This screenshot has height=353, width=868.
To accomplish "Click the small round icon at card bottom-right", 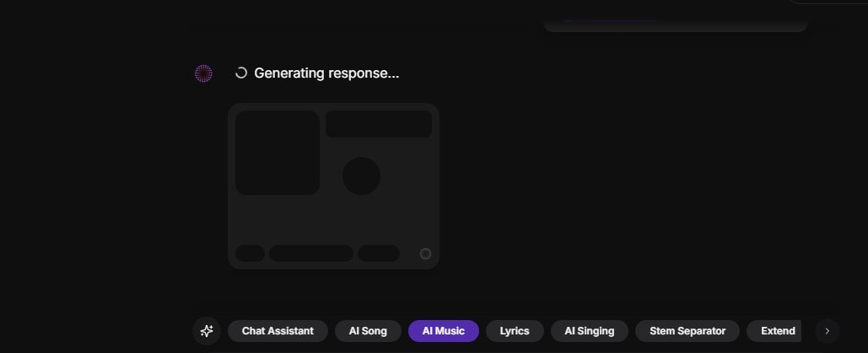I will 425,254.
